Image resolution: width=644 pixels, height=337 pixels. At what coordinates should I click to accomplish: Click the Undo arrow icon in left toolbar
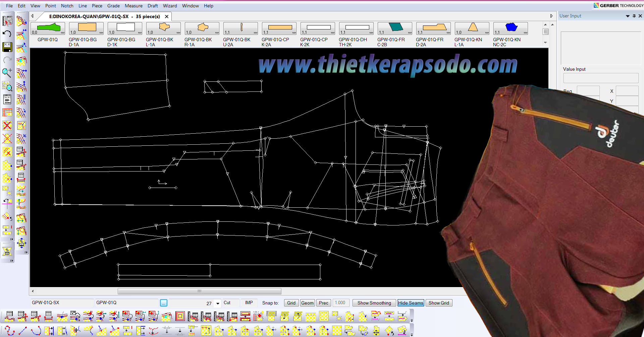coord(7,33)
